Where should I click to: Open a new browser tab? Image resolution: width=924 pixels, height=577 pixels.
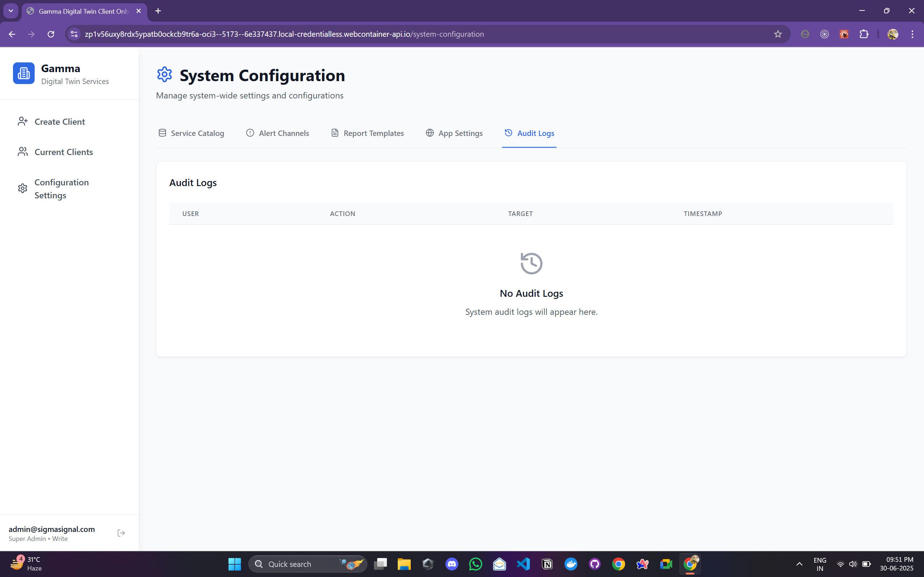click(158, 11)
